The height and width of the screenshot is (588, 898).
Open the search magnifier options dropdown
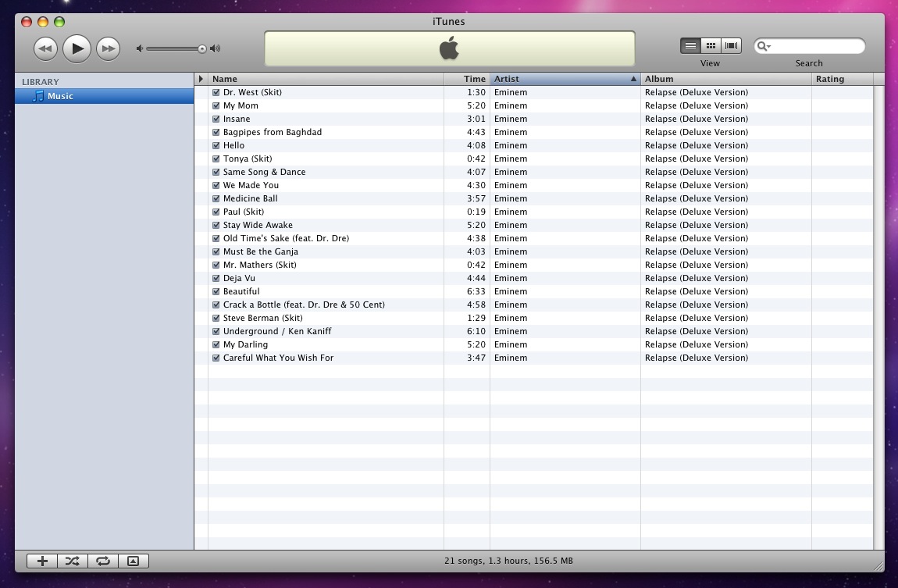point(764,46)
